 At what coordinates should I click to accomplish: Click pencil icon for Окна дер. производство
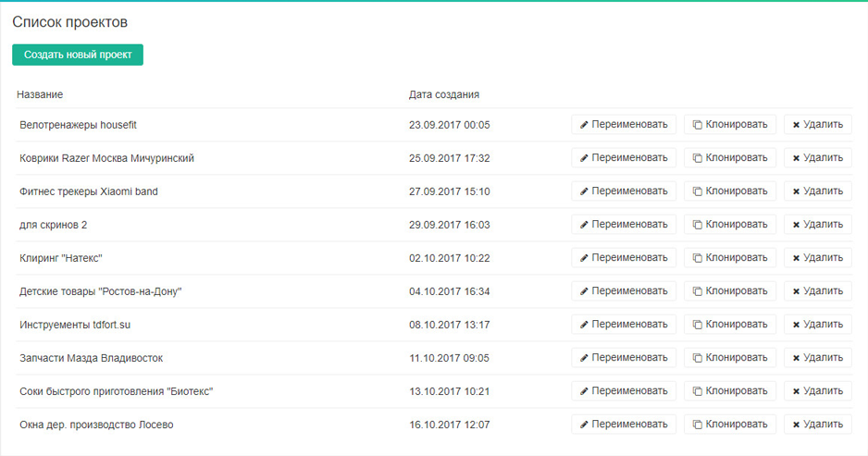[x=584, y=425]
